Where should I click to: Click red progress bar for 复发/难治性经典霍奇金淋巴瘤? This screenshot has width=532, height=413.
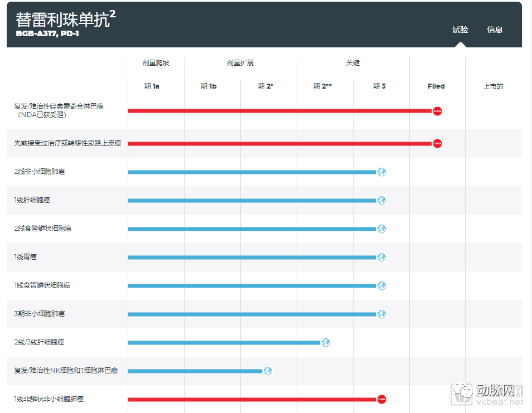(280, 111)
